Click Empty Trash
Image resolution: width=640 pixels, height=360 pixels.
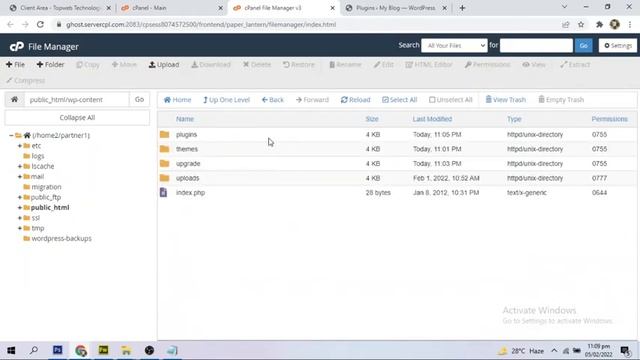click(x=561, y=100)
